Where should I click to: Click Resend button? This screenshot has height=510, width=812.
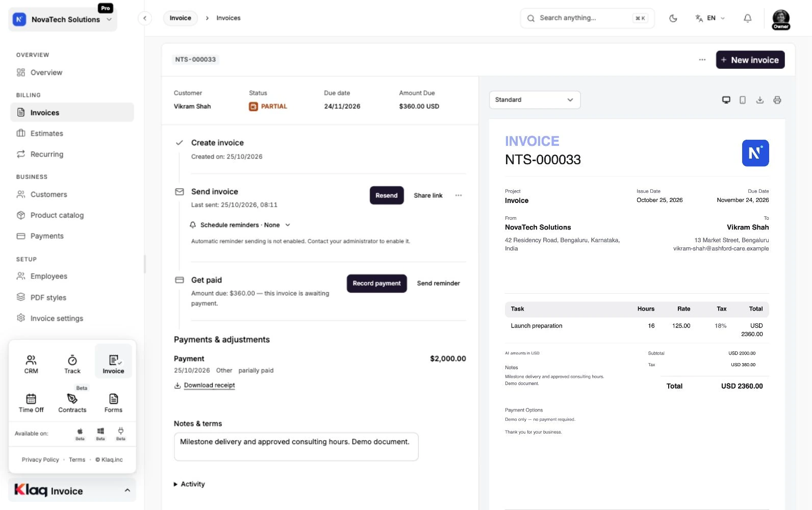point(387,195)
